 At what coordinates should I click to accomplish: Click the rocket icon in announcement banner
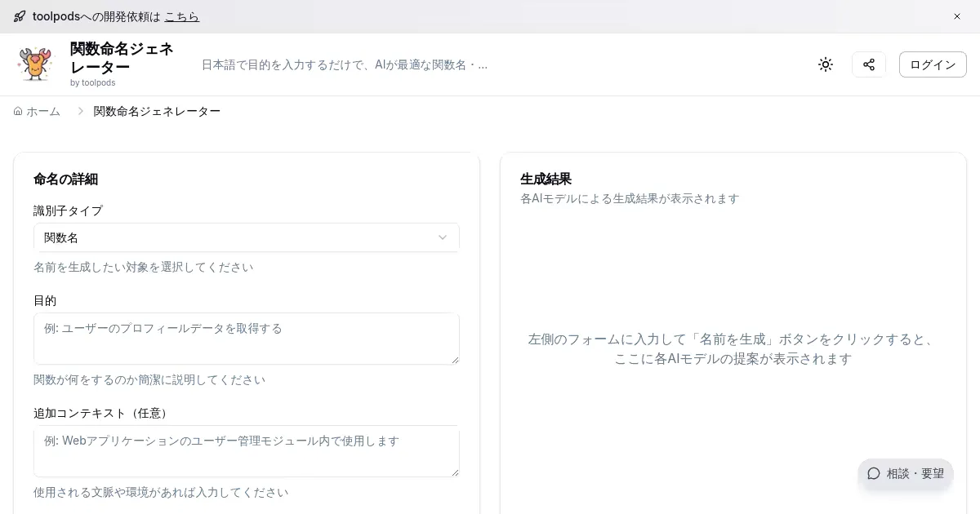(x=20, y=16)
